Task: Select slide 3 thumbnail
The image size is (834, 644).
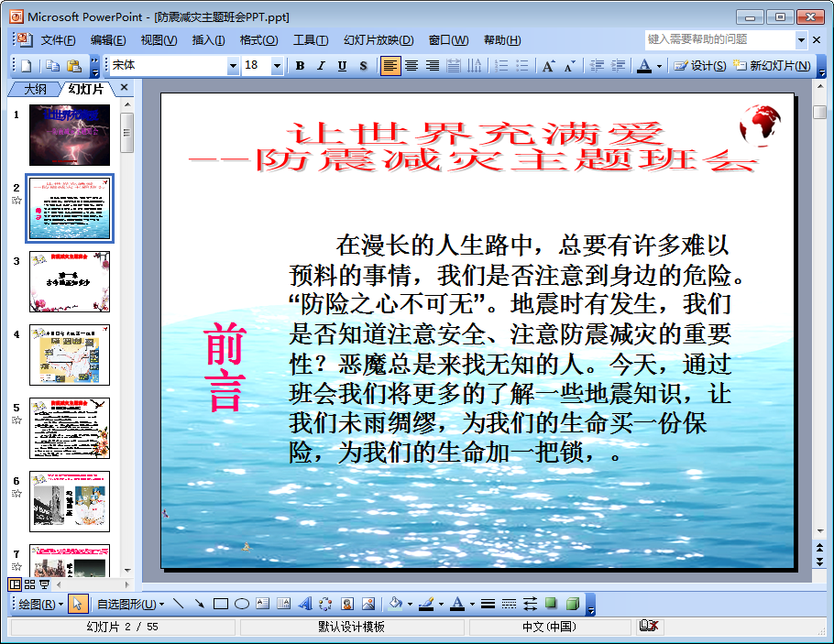Action: [69, 282]
